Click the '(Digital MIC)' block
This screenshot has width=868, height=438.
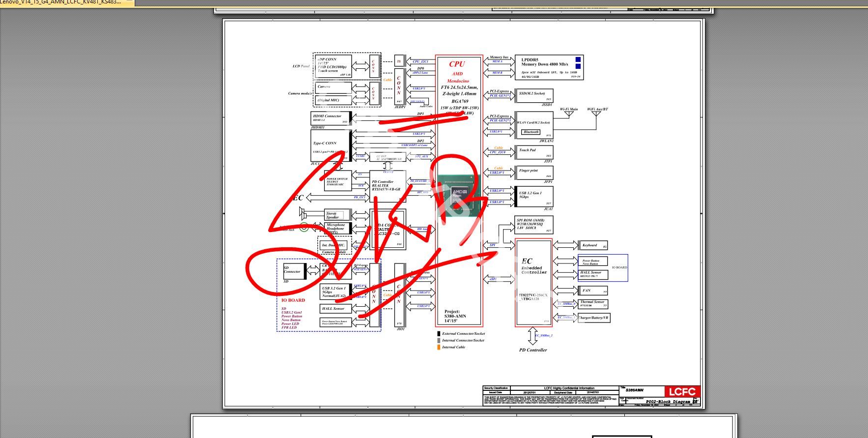[x=328, y=100]
